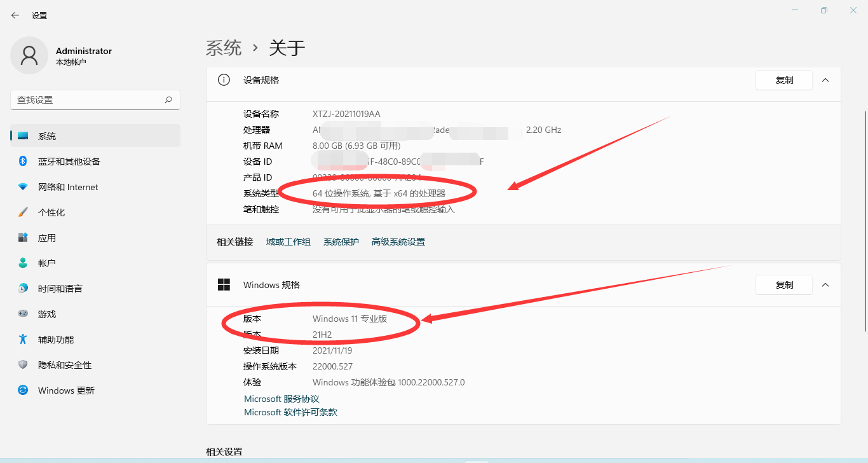The height and width of the screenshot is (463, 868).
Task: Select OS build 22000.527
Action: 332,366
